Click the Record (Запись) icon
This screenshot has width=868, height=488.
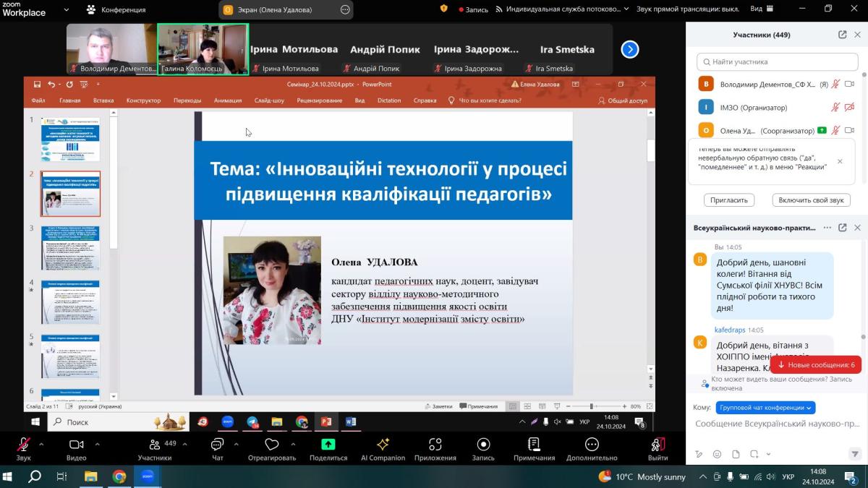pyautogui.click(x=483, y=444)
